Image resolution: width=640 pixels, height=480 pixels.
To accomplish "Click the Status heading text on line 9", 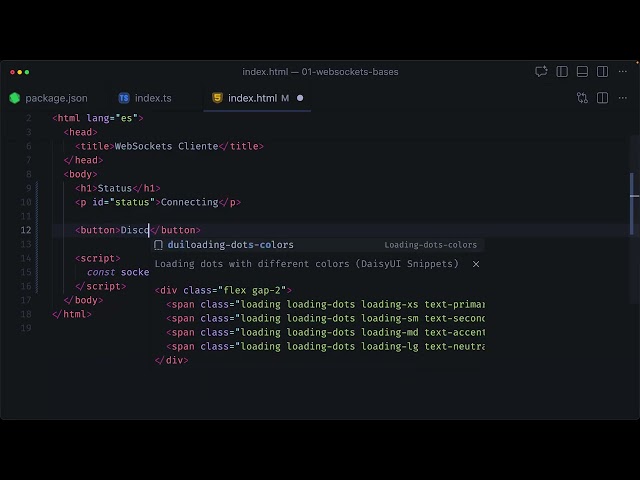I will click(115, 188).
